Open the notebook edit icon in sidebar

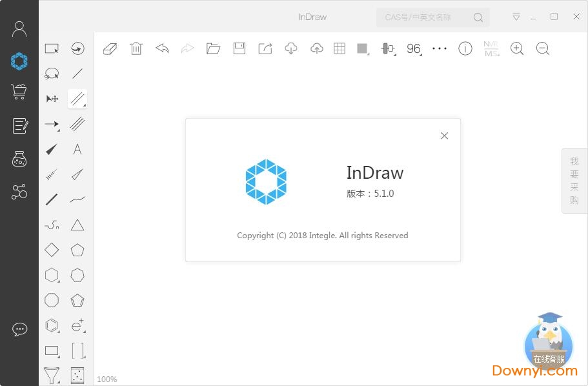pyautogui.click(x=19, y=126)
